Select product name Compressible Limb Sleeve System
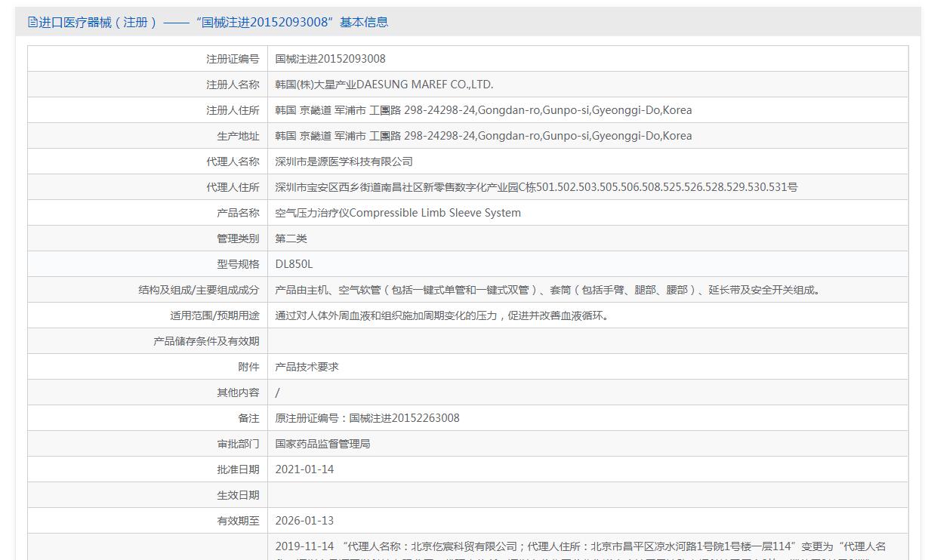The image size is (925, 560). [x=398, y=213]
